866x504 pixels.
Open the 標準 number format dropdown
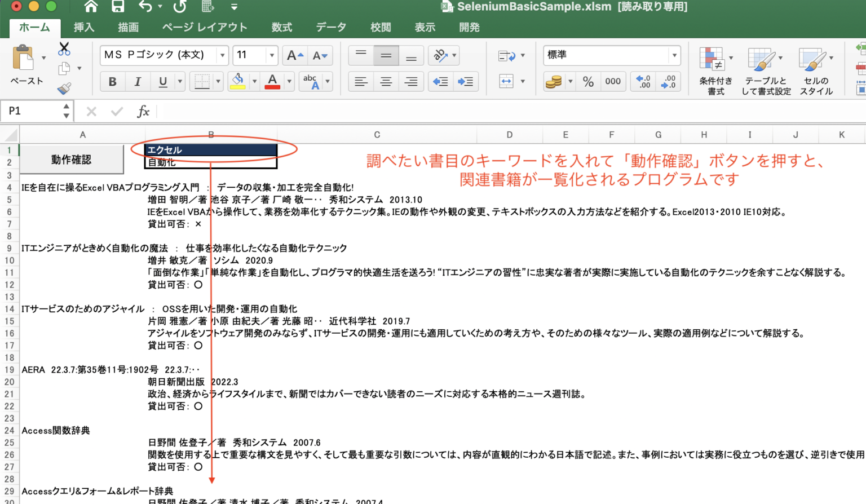674,55
